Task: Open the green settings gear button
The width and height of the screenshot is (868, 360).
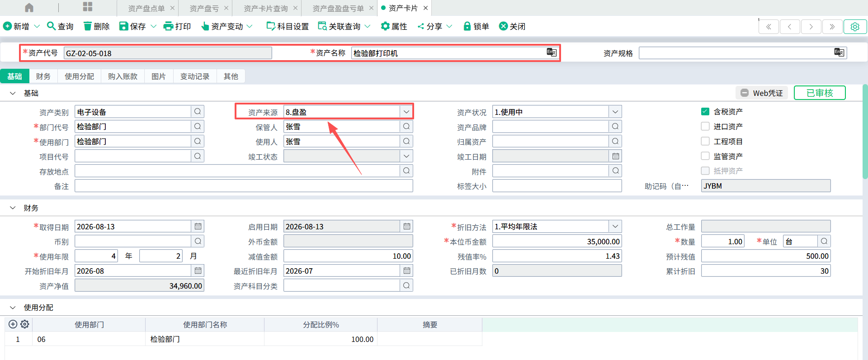Action: [x=855, y=27]
